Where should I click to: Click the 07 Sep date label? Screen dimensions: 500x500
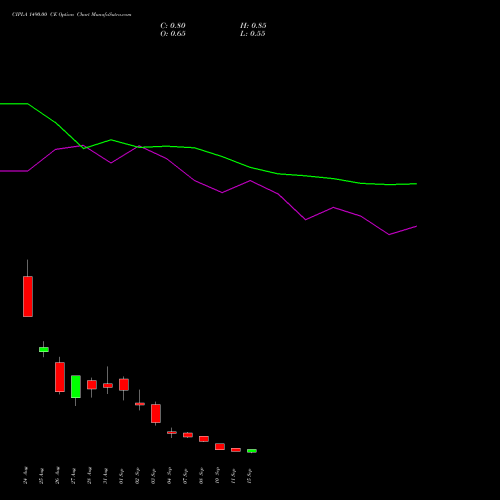[x=186, y=476]
